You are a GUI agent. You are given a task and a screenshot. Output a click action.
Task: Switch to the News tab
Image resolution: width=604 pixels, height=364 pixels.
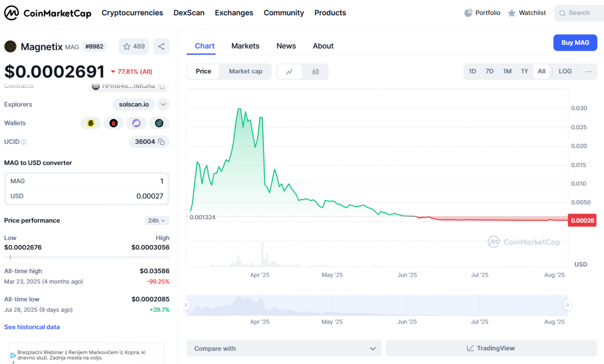(x=286, y=46)
